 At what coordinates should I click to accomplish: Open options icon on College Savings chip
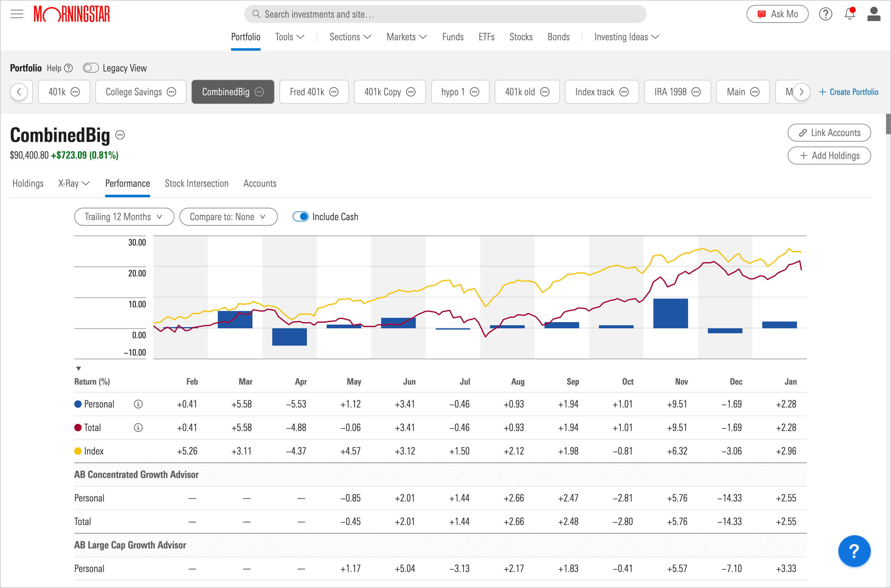coord(171,92)
